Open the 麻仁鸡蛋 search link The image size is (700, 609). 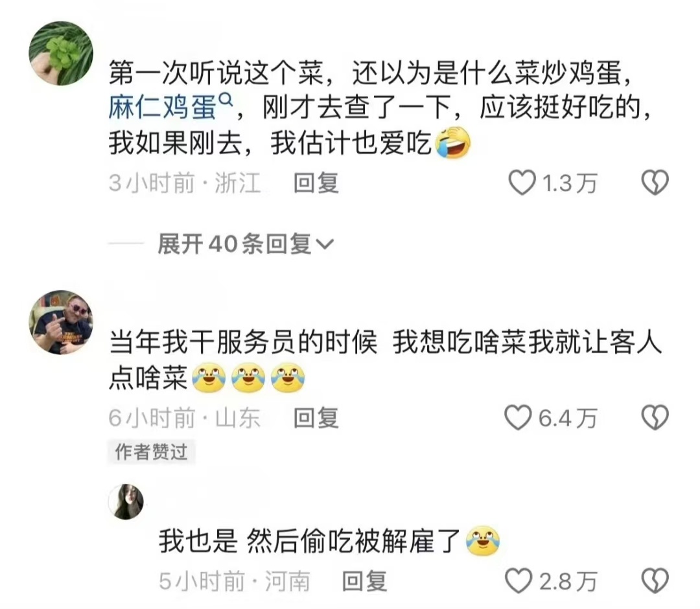pyautogui.click(x=163, y=108)
